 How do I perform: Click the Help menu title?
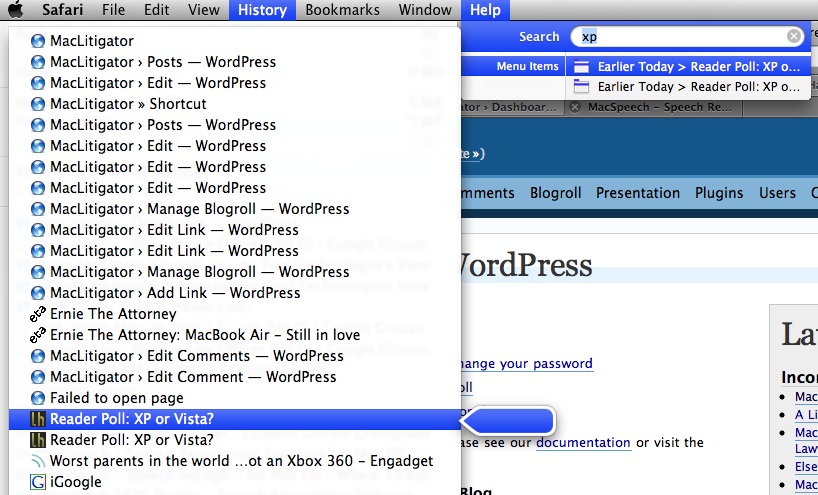(x=485, y=9)
